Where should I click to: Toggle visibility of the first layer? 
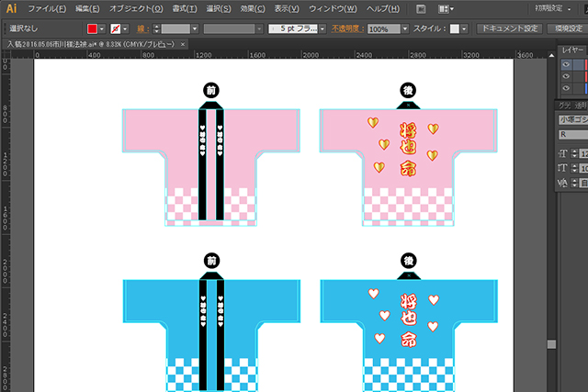pyautogui.click(x=566, y=64)
